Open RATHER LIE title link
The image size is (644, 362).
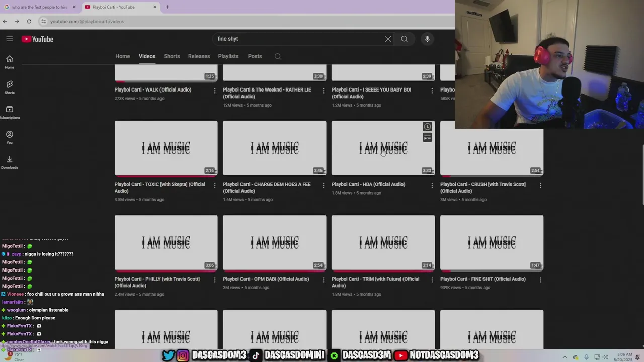[x=267, y=93]
